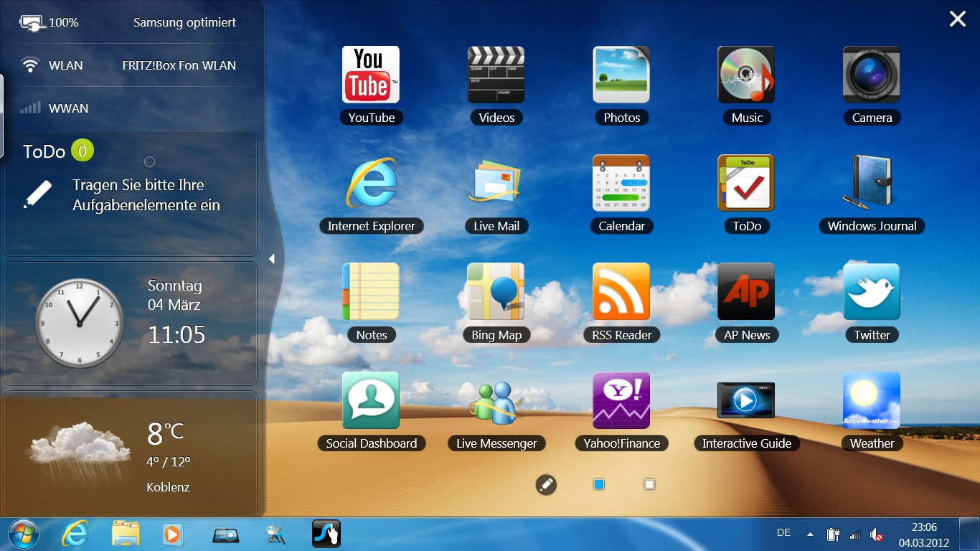The width and height of the screenshot is (980, 551).
Task: Select the first page indicator square
Action: point(599,485)
